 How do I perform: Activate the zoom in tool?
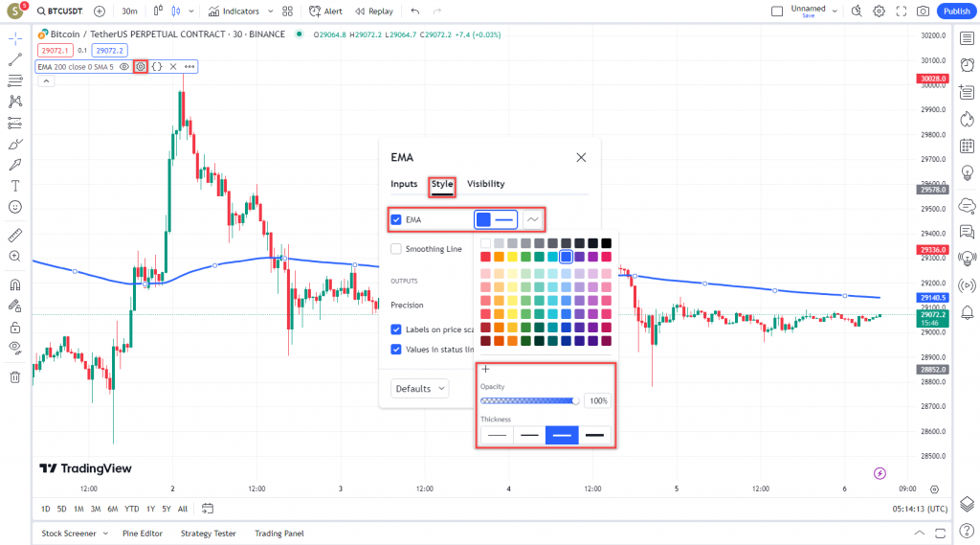15,257
